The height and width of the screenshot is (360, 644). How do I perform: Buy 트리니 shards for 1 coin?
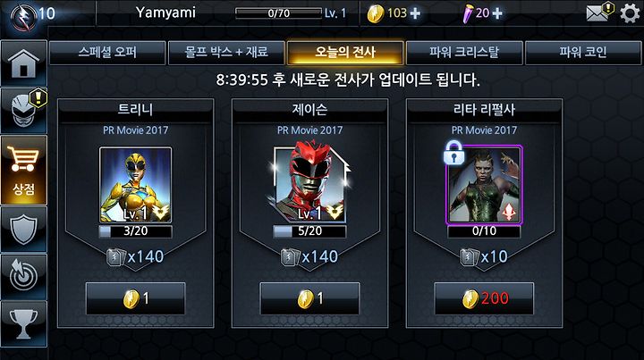136,298
